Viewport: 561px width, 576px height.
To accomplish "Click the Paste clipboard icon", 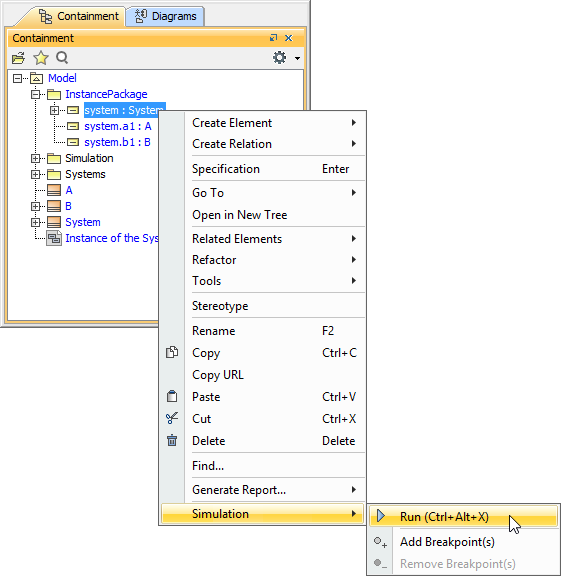I will (x=172, y=396).
